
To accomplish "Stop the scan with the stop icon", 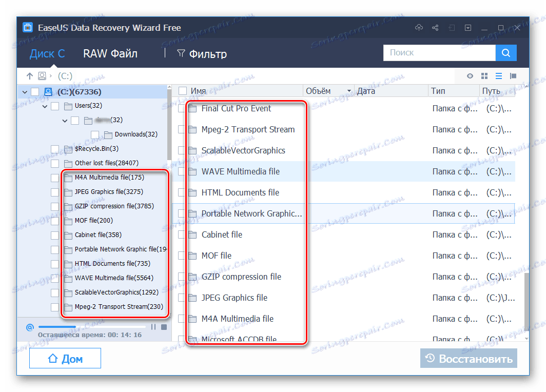I will tap(164, 327).
